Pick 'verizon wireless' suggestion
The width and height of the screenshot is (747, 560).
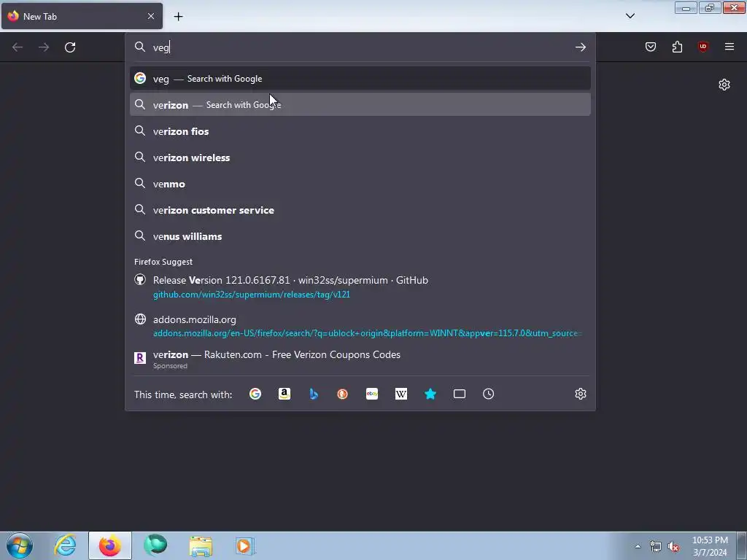(x=360, y=157)
